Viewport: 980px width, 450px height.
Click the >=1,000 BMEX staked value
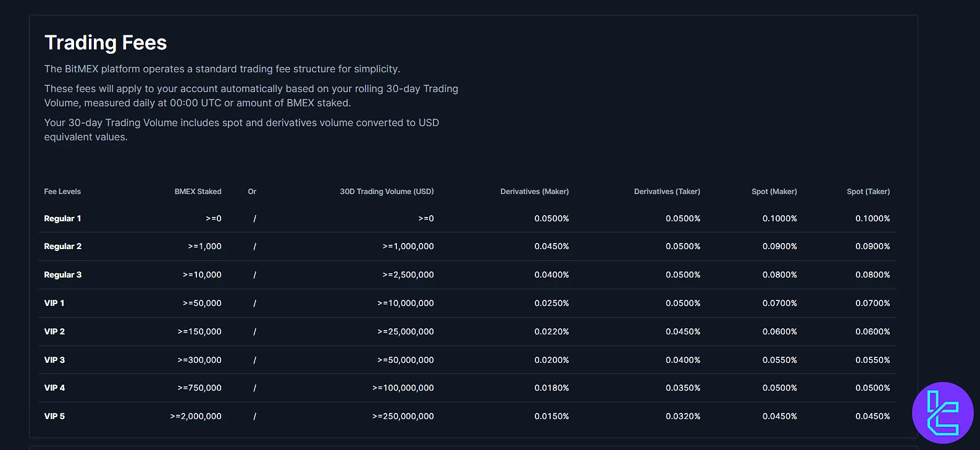(x=204, y=246)
